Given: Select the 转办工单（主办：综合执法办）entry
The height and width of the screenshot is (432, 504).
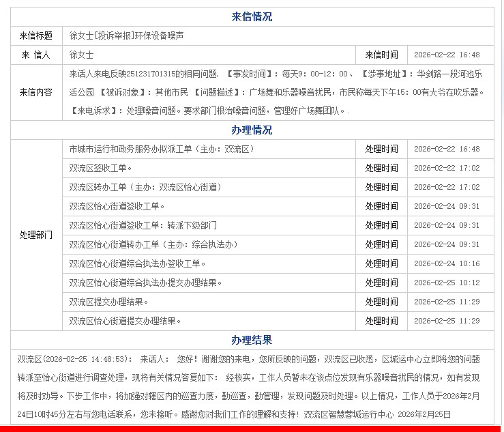Looking at the screenshot, I should pyautogui.click(x=153, y=244).
